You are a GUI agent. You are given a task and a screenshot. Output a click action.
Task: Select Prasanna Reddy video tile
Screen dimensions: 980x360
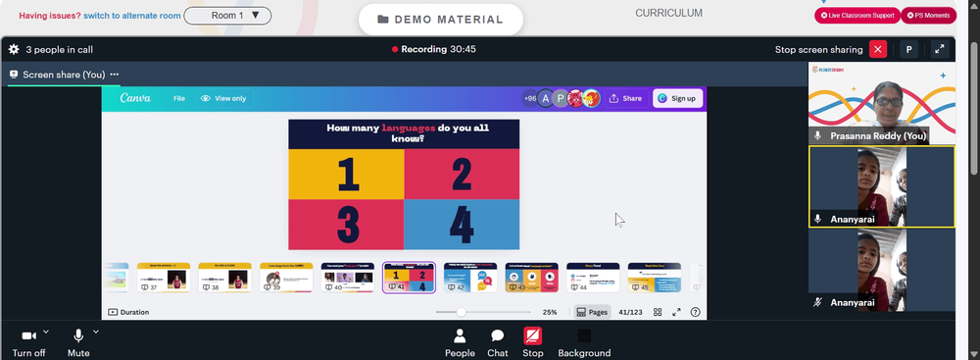tap(882, 103)
